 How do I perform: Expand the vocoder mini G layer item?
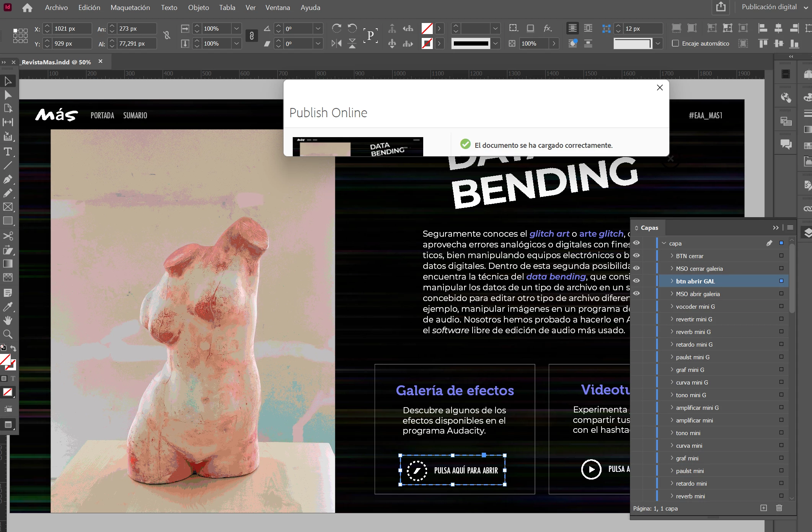click(672, 306)
